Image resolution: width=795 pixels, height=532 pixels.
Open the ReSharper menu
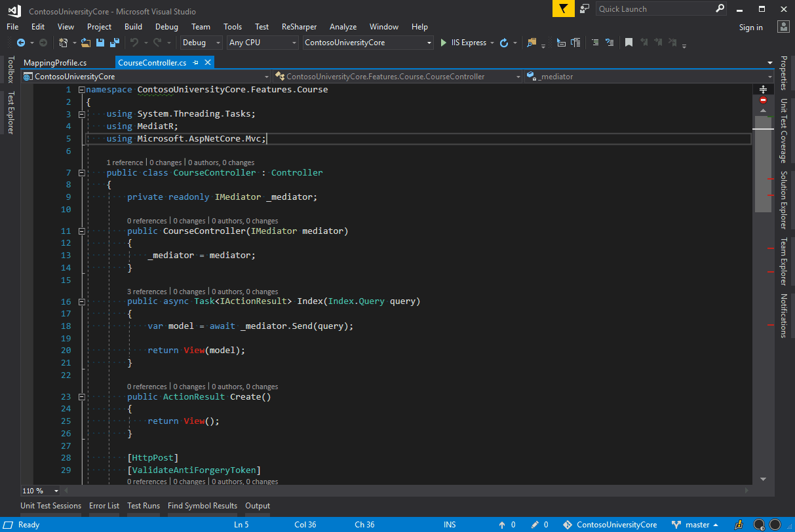coord(299,27)
